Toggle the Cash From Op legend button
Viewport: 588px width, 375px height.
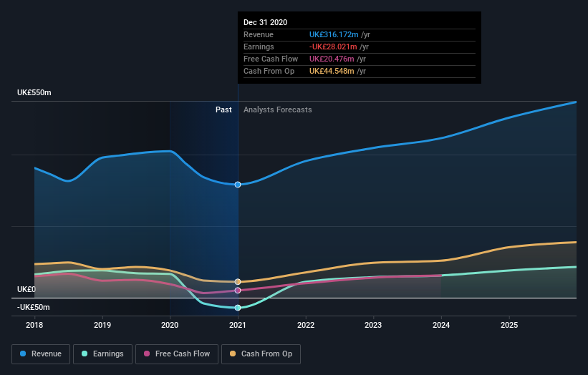[x=261, y=354]
